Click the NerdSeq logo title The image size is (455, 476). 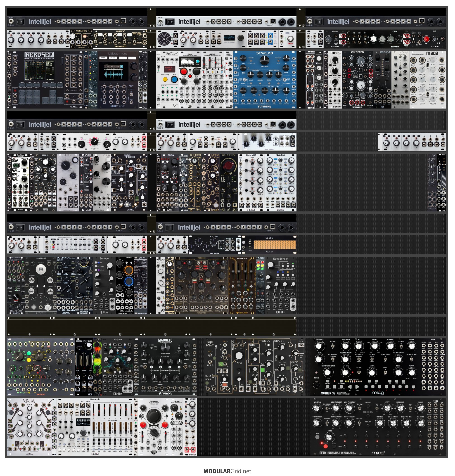point(39,55)
